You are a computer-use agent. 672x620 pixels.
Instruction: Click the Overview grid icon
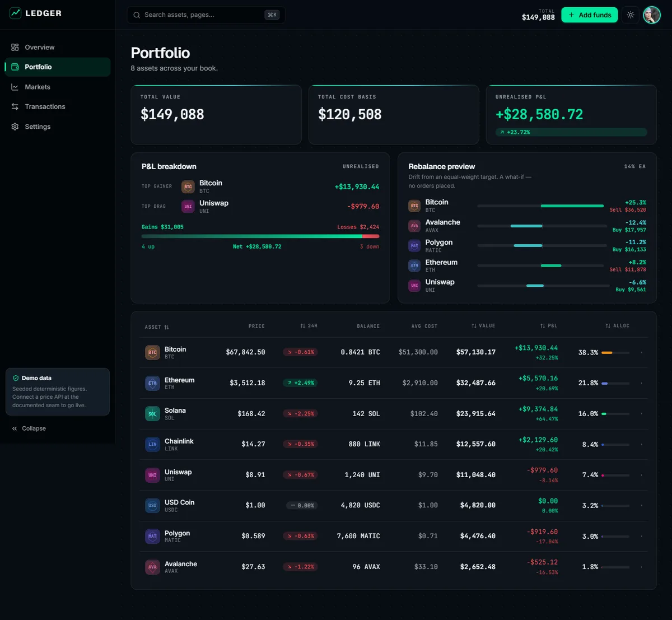15,47
